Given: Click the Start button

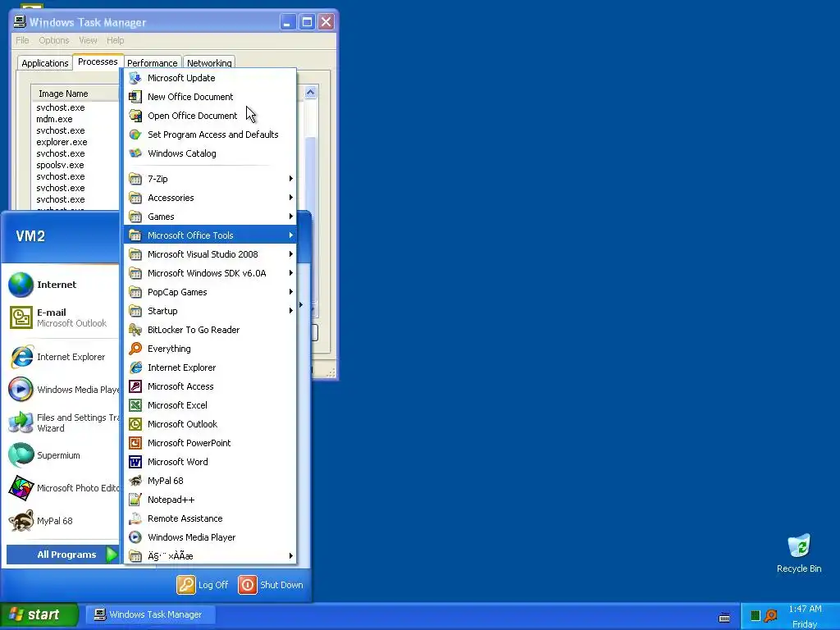Looking at the screenshot, I should point(39,614).
